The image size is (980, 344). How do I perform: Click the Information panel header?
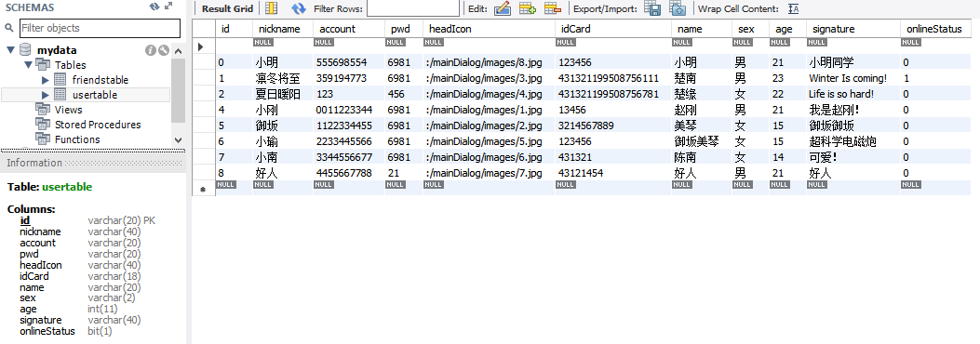pyautogui.click(x=93, y=163)
